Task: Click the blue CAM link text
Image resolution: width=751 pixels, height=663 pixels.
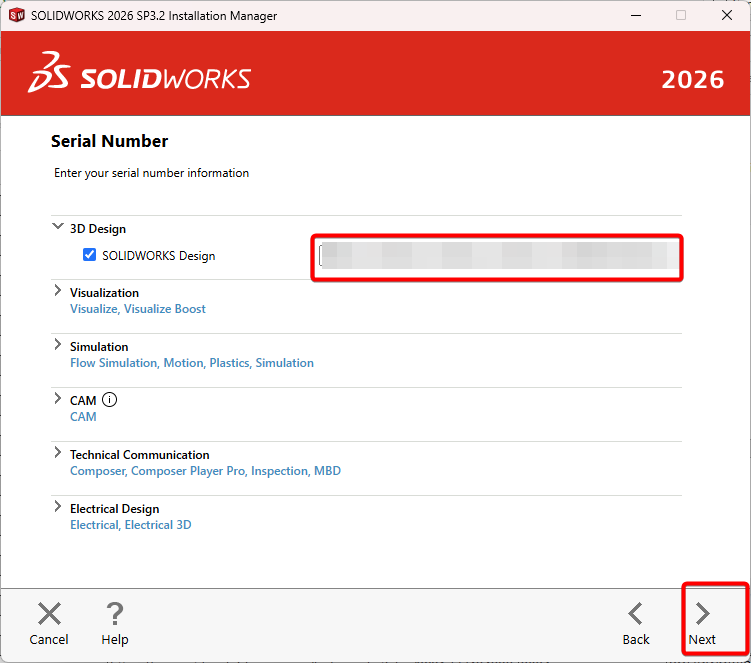Action: 83,417
